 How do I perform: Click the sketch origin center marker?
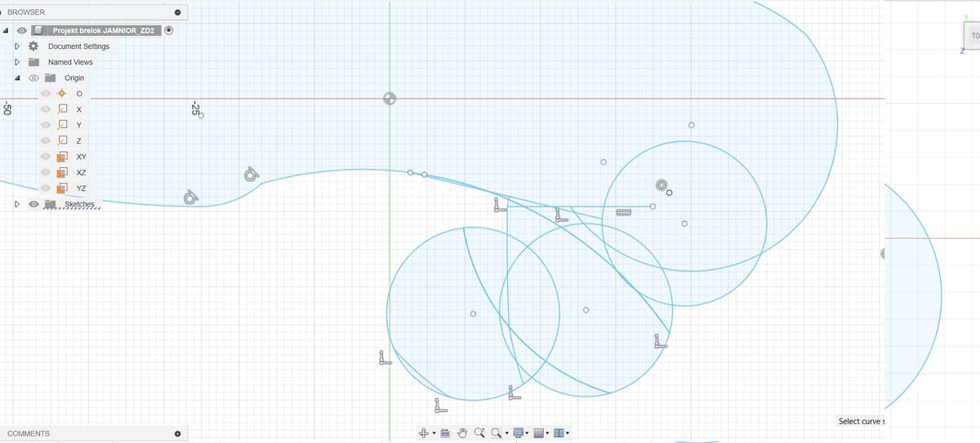click(390, 99)
